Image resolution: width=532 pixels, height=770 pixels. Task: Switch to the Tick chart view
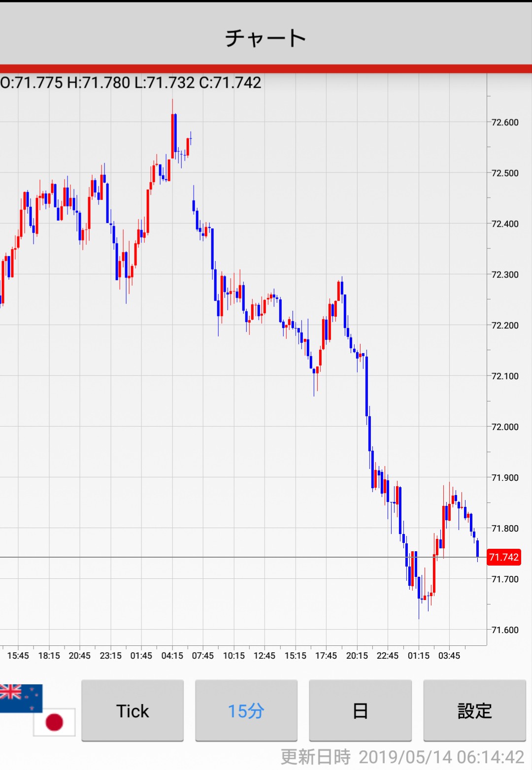(133, 710)
